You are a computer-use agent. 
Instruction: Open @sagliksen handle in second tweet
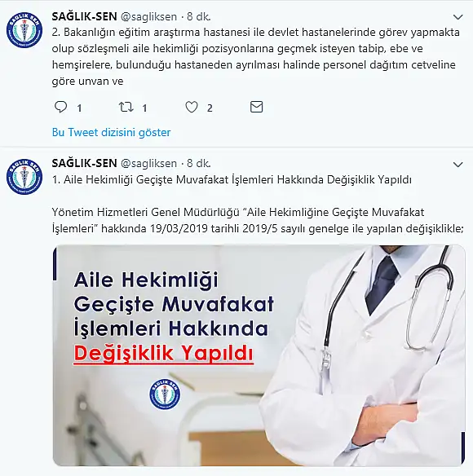pos(149,164)
